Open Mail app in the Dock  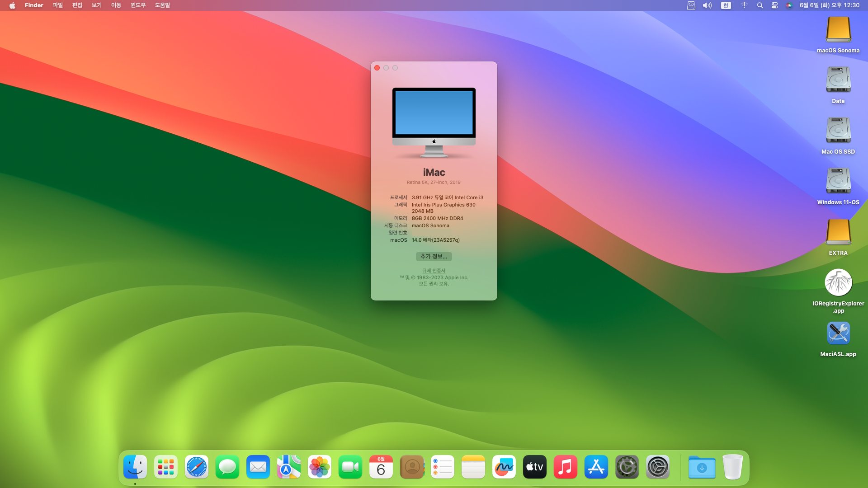(258, 467)
